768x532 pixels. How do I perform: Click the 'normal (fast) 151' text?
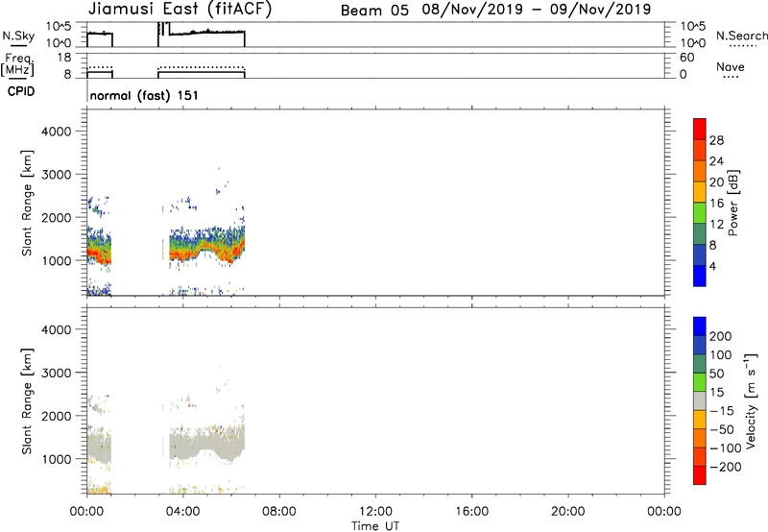click(144, 95)
